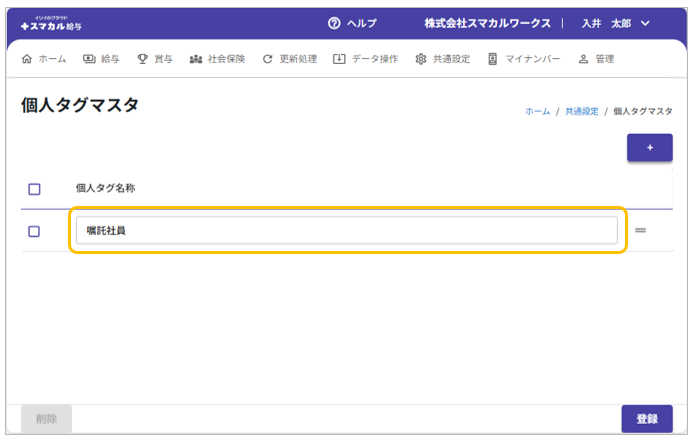Click the Smakaru Kyuyo logo
The height and width of the screenshot is (442, 697).
coord(54,24)
